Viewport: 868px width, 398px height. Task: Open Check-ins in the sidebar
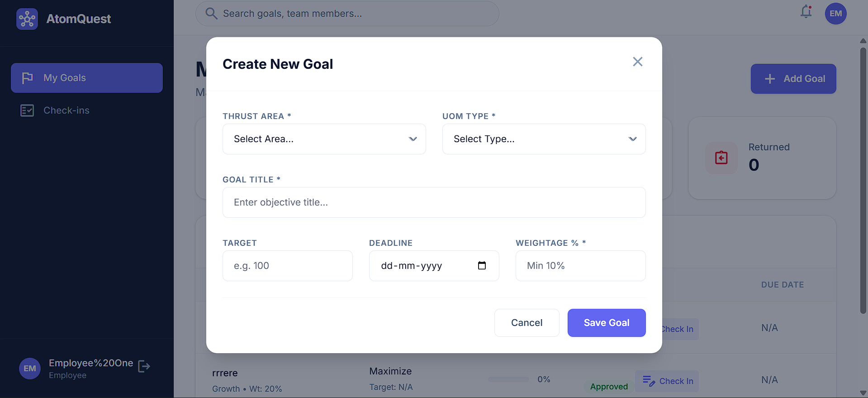click(x=87, y=110)
